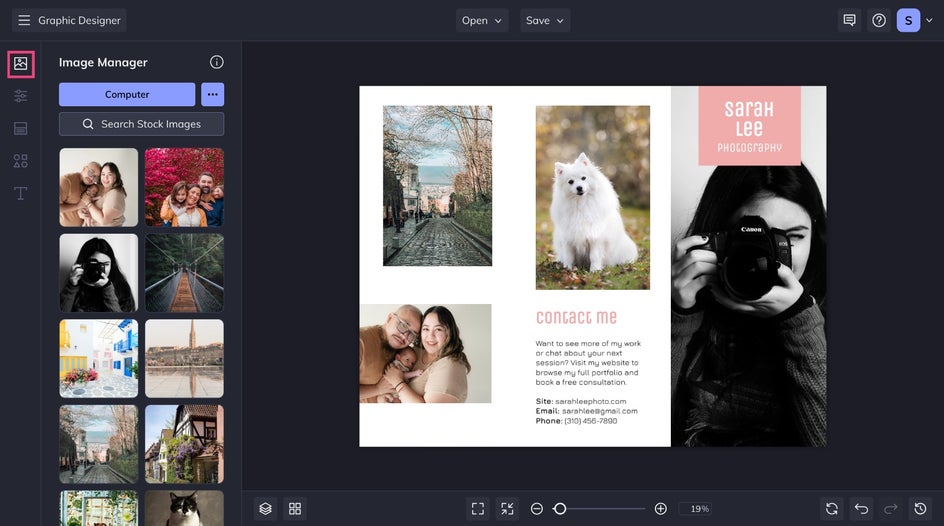Select the Image Manager sidebar icon
The height and width of the screenshot is (526, 944).
(x=20, y=64)
